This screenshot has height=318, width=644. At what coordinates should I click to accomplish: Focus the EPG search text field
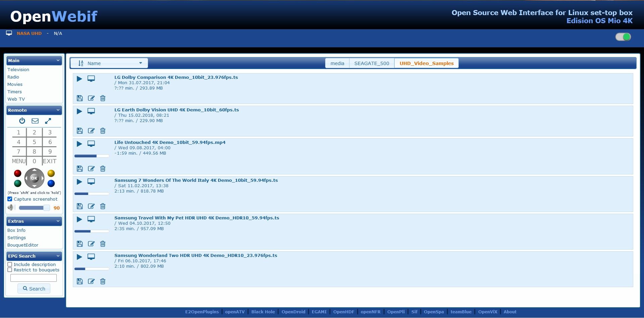tap(34, 278)
